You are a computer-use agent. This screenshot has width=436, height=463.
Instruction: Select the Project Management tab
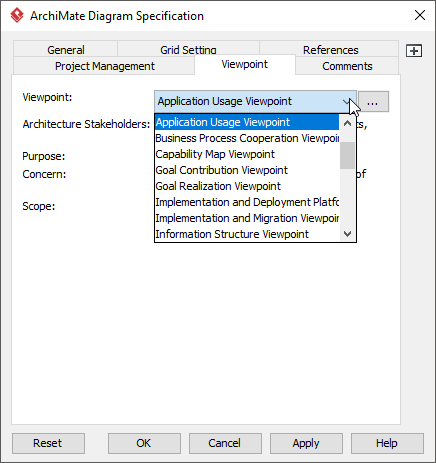pos(104,66)
